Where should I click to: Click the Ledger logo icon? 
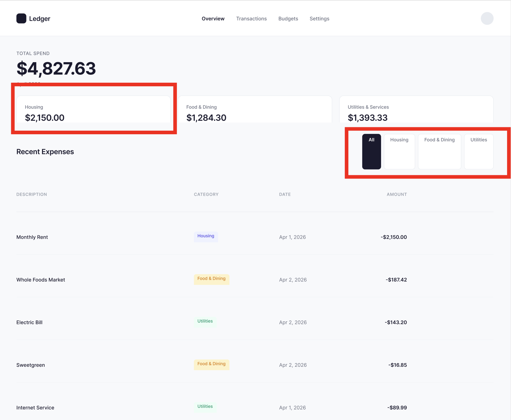pyautogui.click(x=21, y=19)
